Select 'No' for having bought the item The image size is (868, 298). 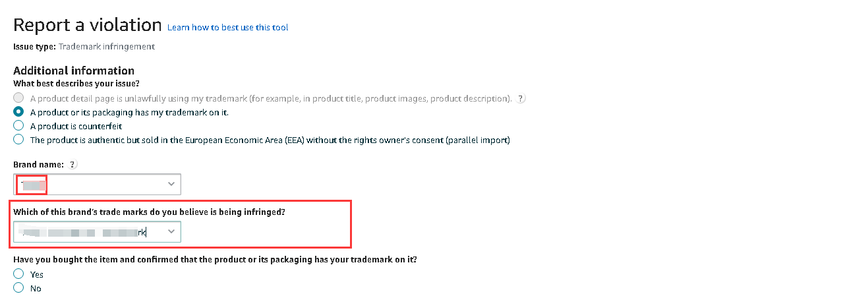pyautogui.click(x=18, y=287)
